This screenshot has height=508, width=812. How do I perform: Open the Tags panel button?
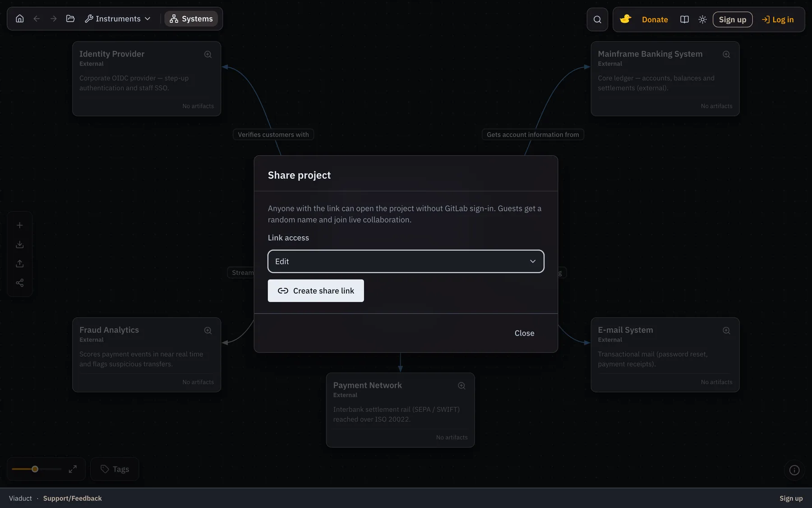(x=115, y=469)
